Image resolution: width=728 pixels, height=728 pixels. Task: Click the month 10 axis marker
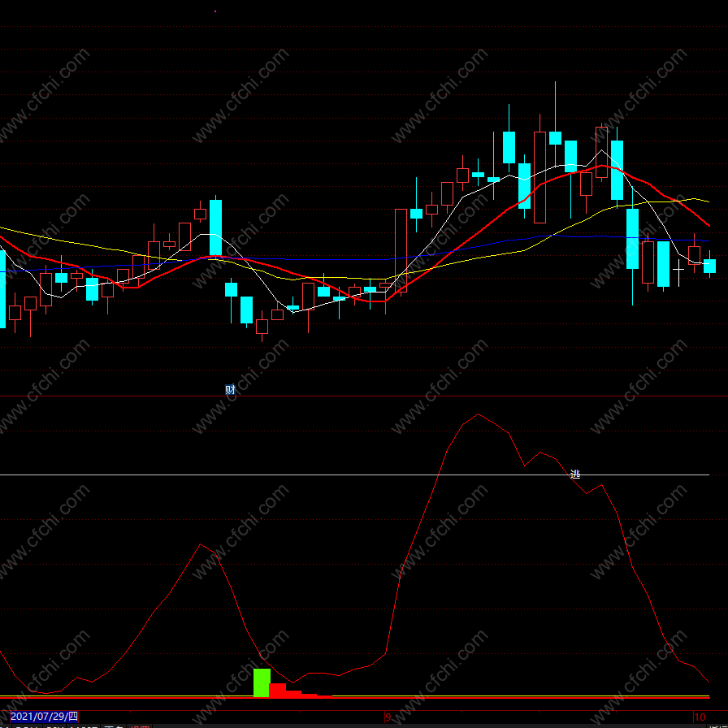(x=701, y=717)
